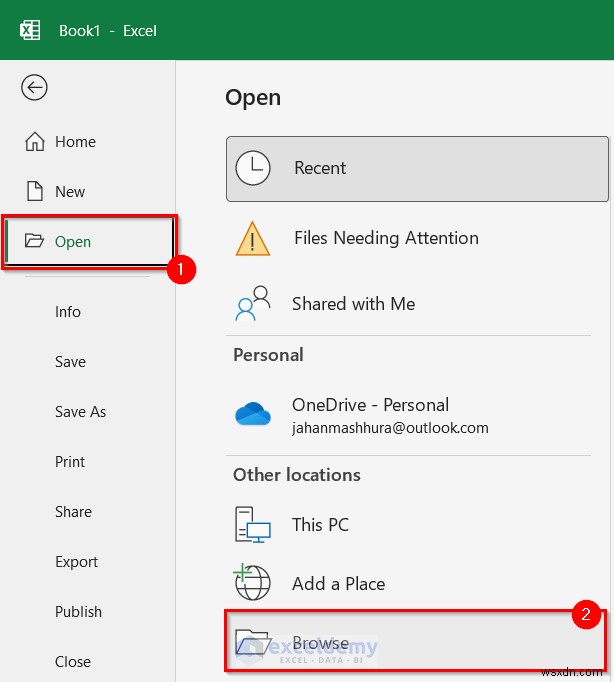Click Browse to open file dialog
This screenshot has width=614, height=682.
coord(415,641)
